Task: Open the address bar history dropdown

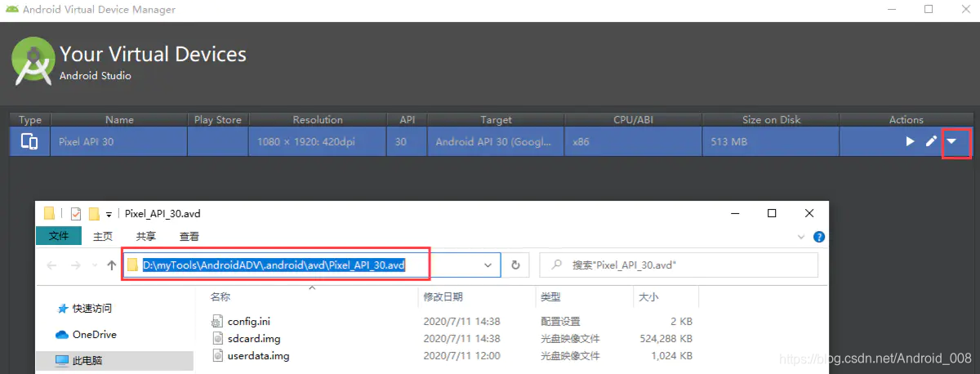Action: pos(488,265)
